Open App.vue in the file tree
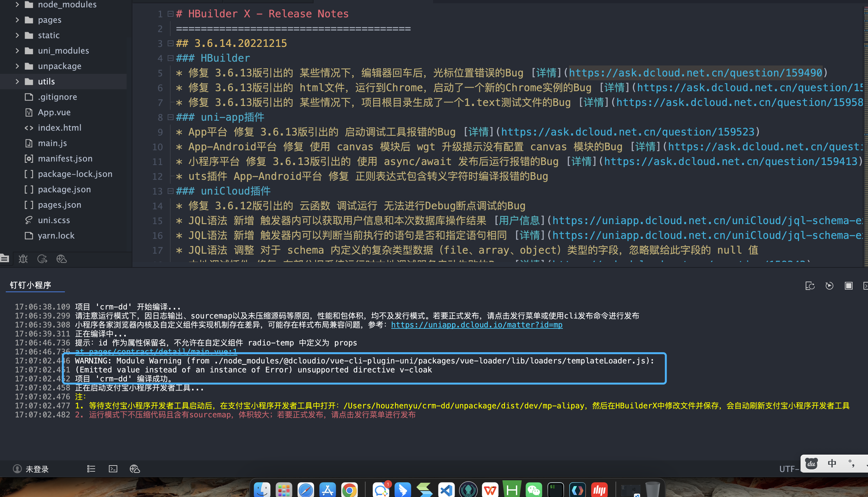Image resolution: width=868 pixels, height=497 pixels. (54, 112)
